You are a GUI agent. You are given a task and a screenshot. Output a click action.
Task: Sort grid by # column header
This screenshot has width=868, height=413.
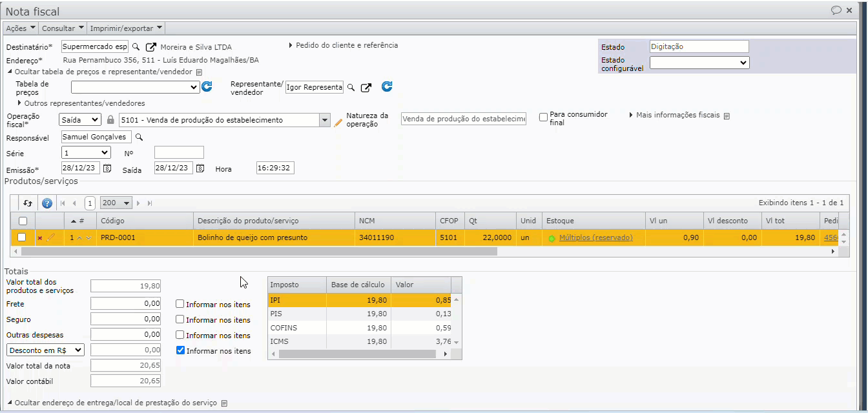(81, 221)
